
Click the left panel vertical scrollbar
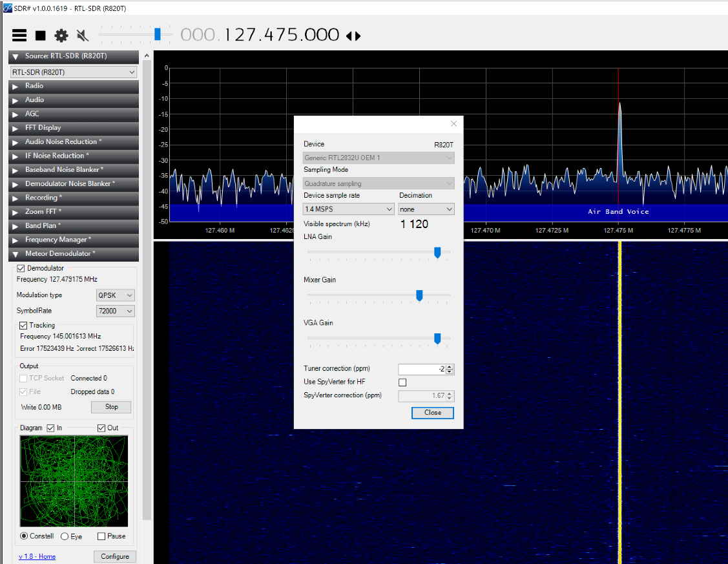(147, 289)
